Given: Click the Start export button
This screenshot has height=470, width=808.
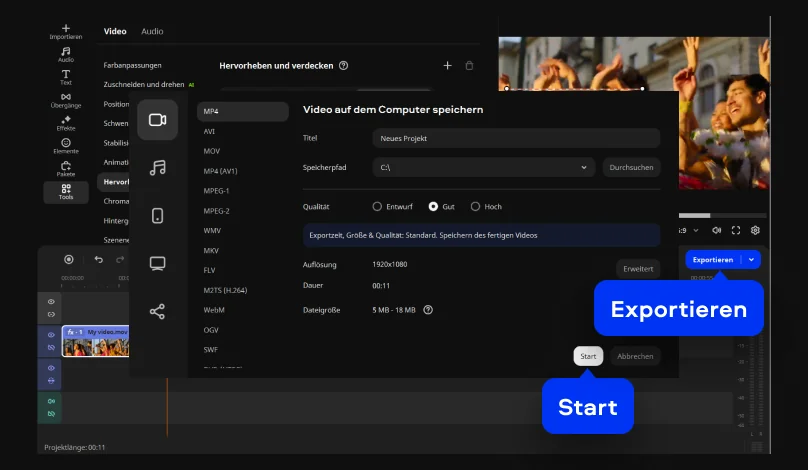Looking at the screenshot, I should pos(588,356).
